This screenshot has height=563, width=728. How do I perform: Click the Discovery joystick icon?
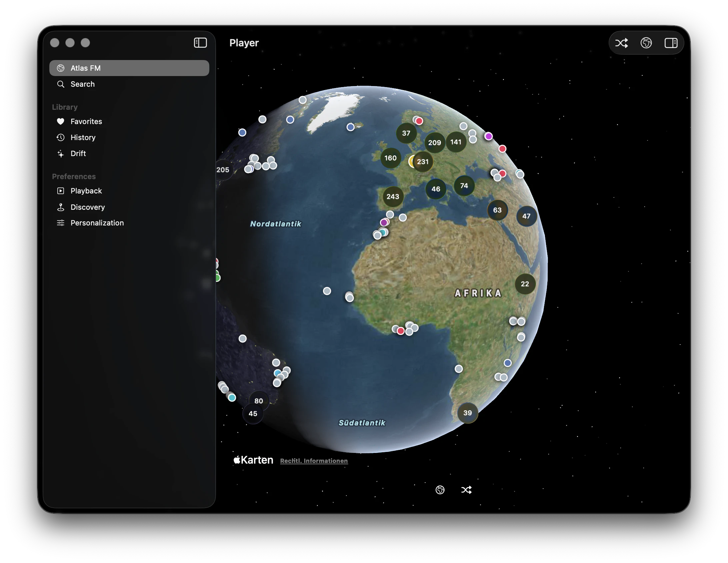tap(60, 207)
